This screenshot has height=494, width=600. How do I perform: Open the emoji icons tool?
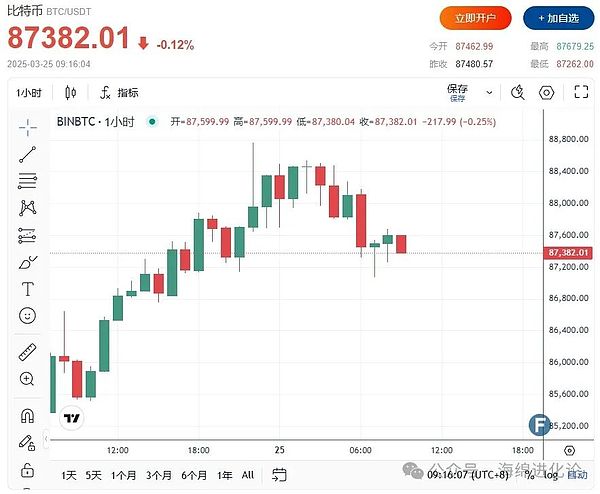28,316
